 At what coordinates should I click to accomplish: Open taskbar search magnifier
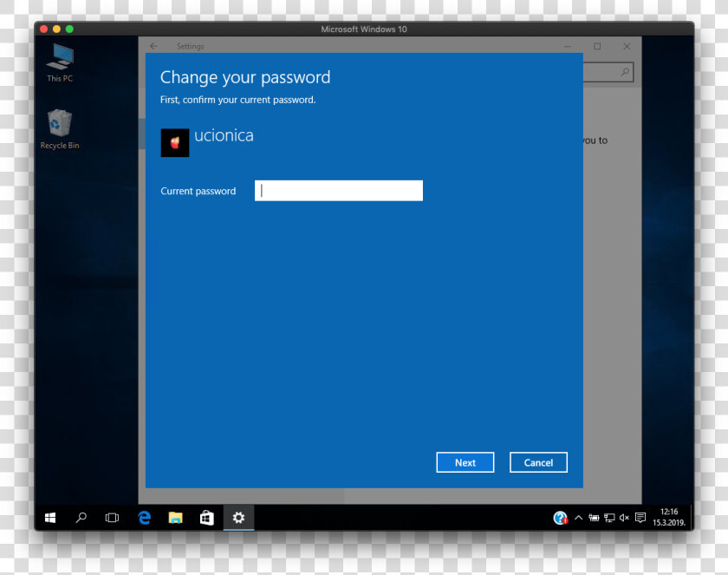click(81, 518)
